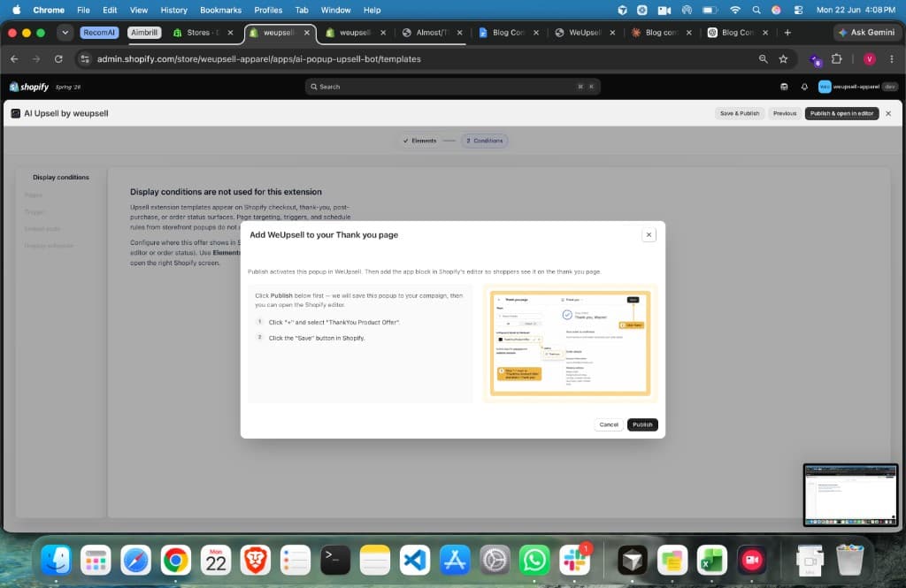
Task: Open the Aimbrill tab group
Action: click(144, 33)
